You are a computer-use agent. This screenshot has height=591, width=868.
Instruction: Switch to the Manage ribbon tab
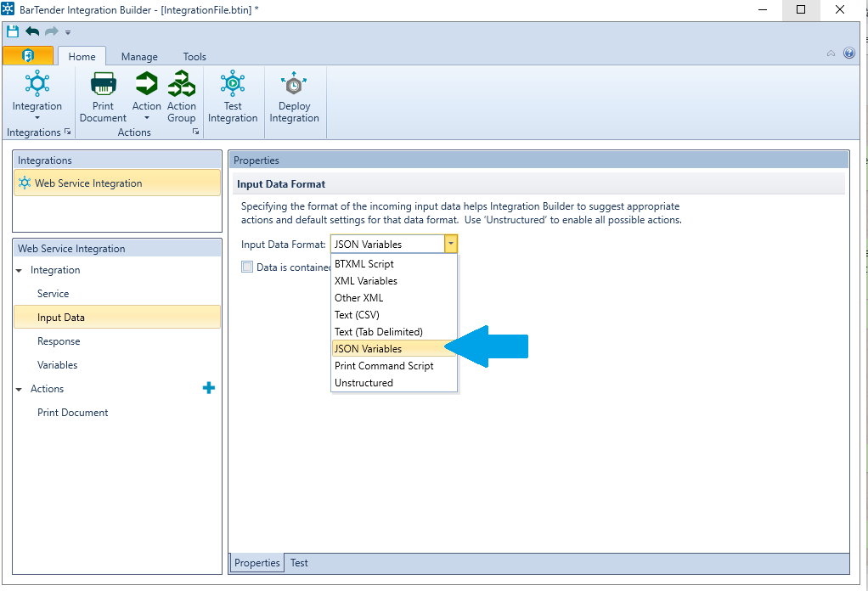click(139, 56)
